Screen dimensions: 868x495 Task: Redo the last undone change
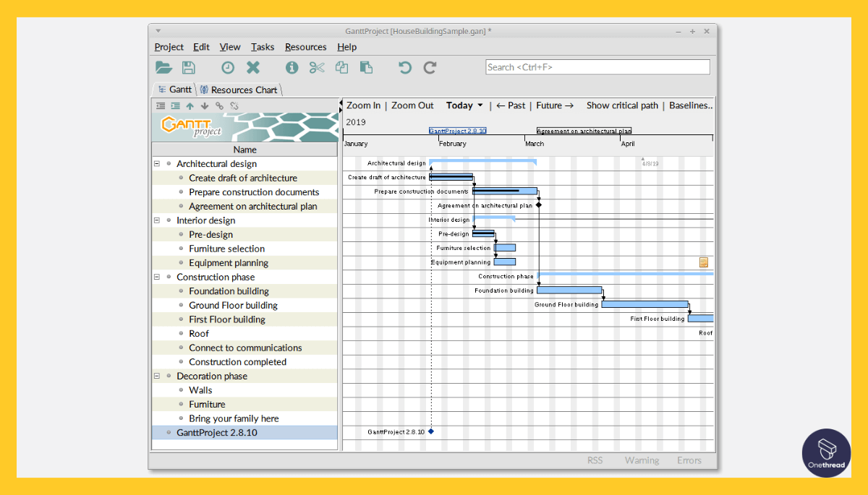429,66
